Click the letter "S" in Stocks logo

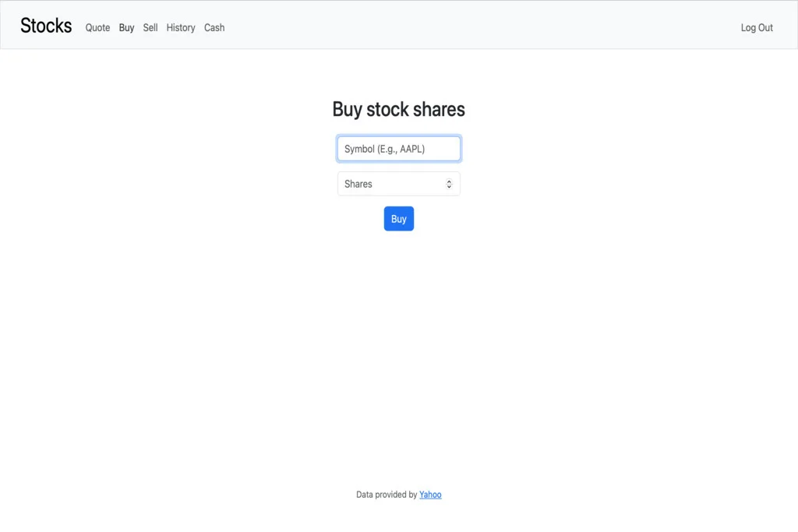tap(26, 26)
